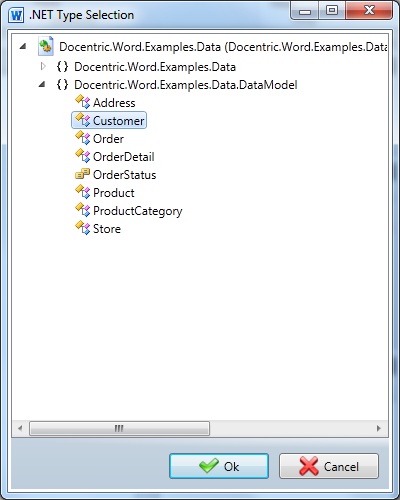Click the Word icon in the title bar
This screenshot has width=400, height=500.
pyautogui.click(x=16, y=15)
